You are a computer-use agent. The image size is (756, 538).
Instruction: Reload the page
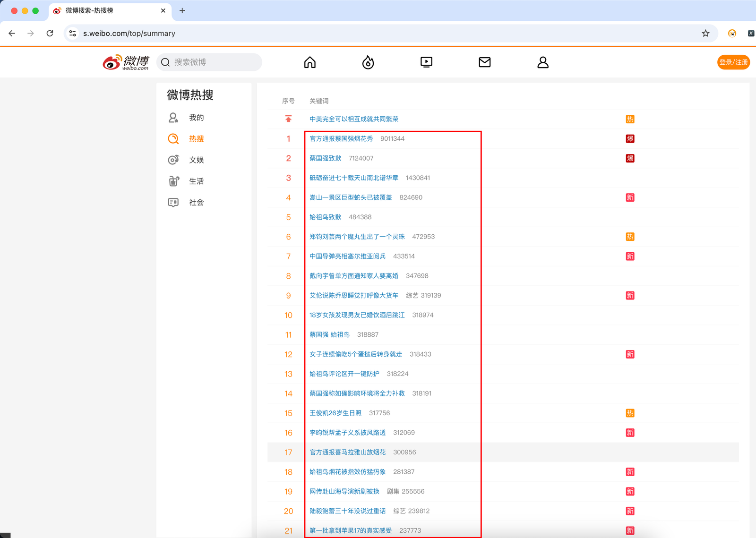pos(50,34)
